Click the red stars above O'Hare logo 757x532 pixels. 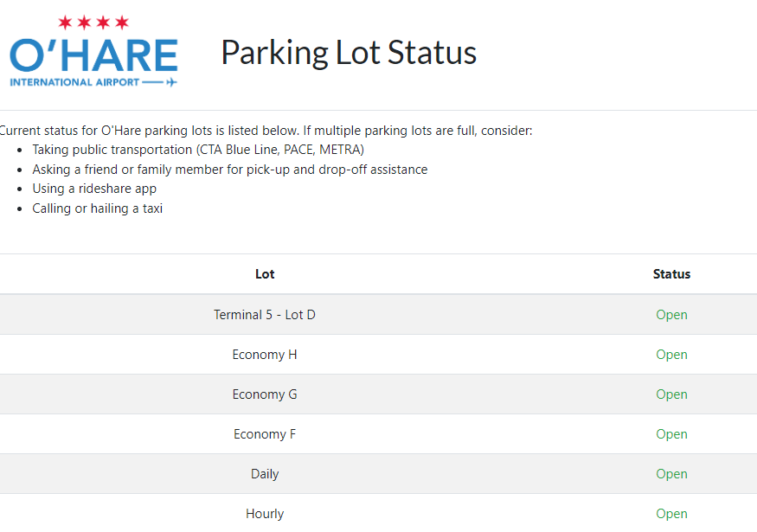coord(93,22)
